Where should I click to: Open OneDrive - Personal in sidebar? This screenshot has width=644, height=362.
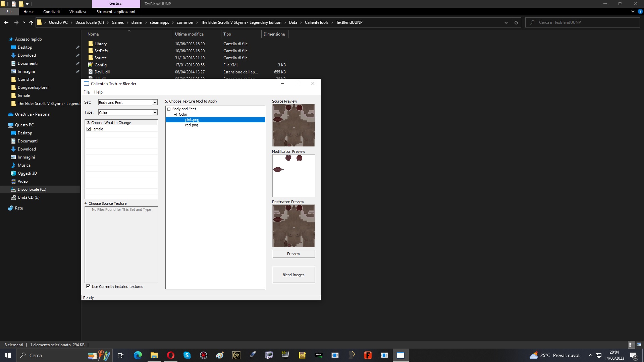(x=33, y=114)
